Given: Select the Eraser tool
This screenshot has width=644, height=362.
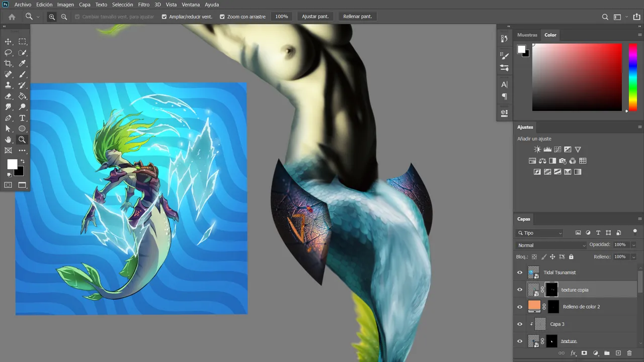Looking at the screenshot, I should (x=8, y=96).
